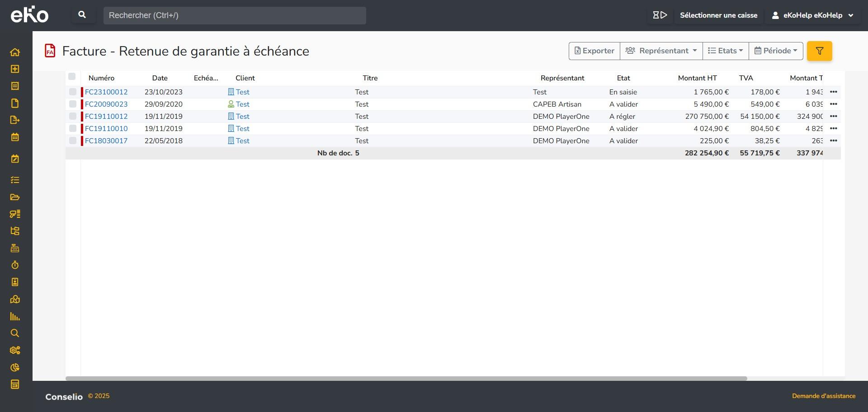This screenshot has height=412, width=868.
Task: Open the calendar icon in sidebar
Action: pos(15,137)
